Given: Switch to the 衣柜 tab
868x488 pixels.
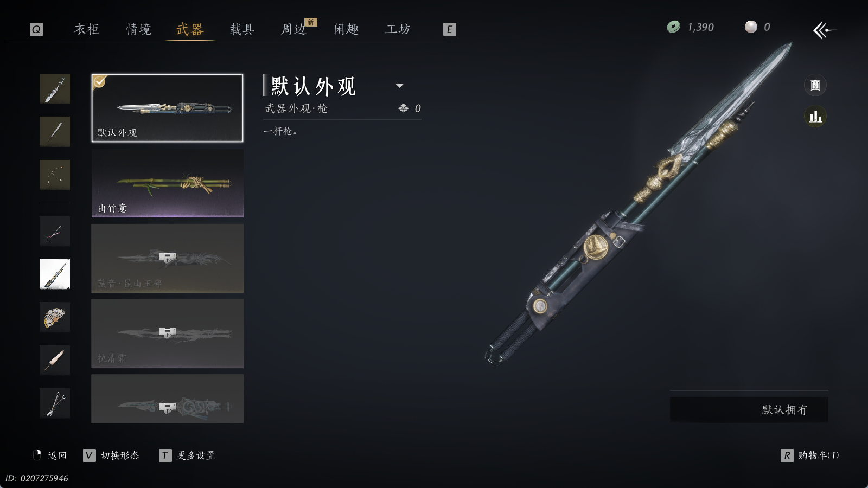Looking at the screenshot, I should pyautogui.click(x=87, y=29).
